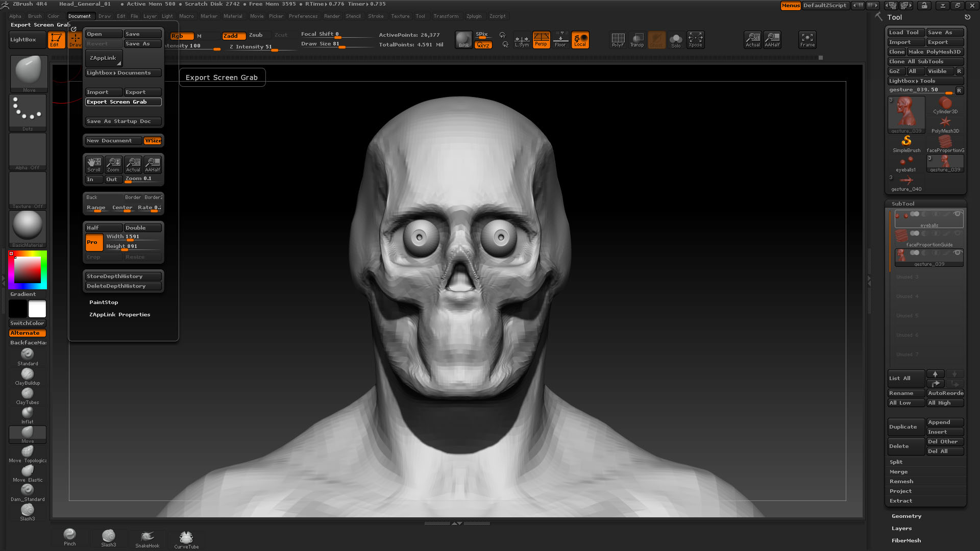980x551 pixels.
Task: Enable PolyF wireframe icon
Action: 618,39
